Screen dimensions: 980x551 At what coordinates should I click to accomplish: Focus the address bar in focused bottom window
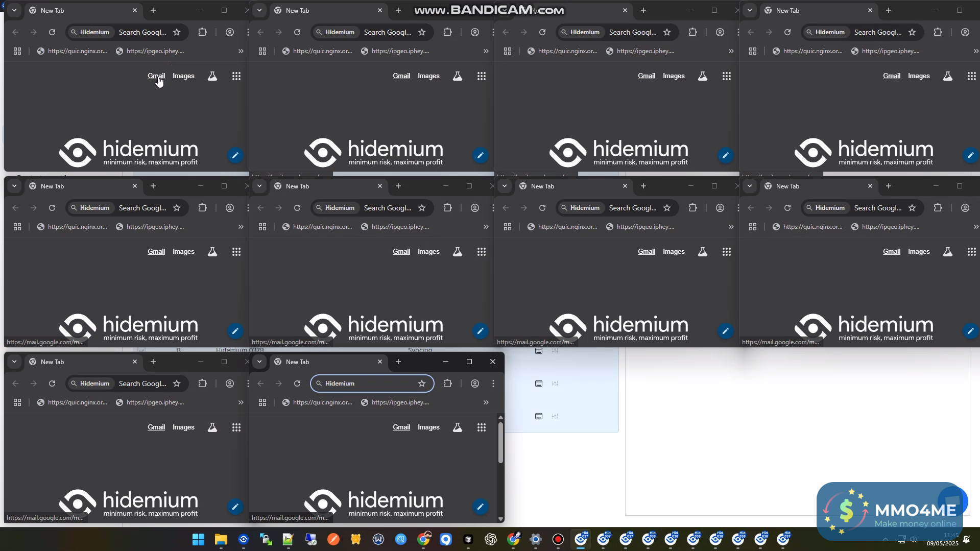pyautogui.click(x=372, y=384)
